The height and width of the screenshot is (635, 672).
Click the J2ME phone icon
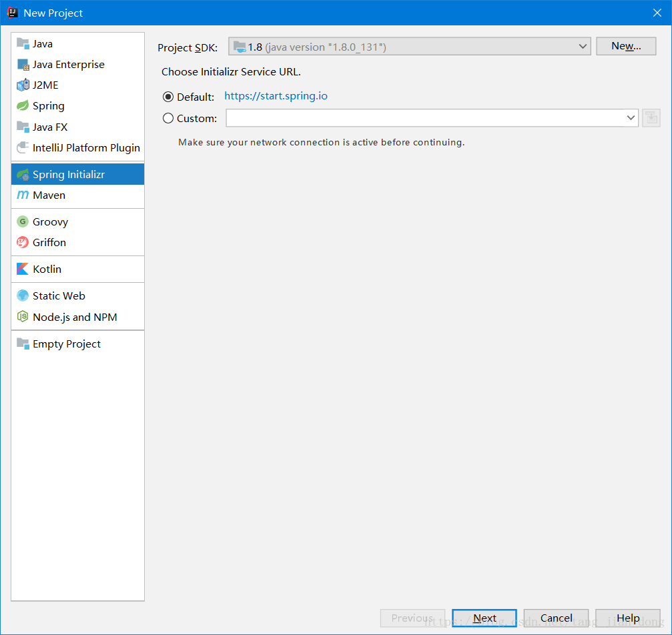click(x=23, y=85)
